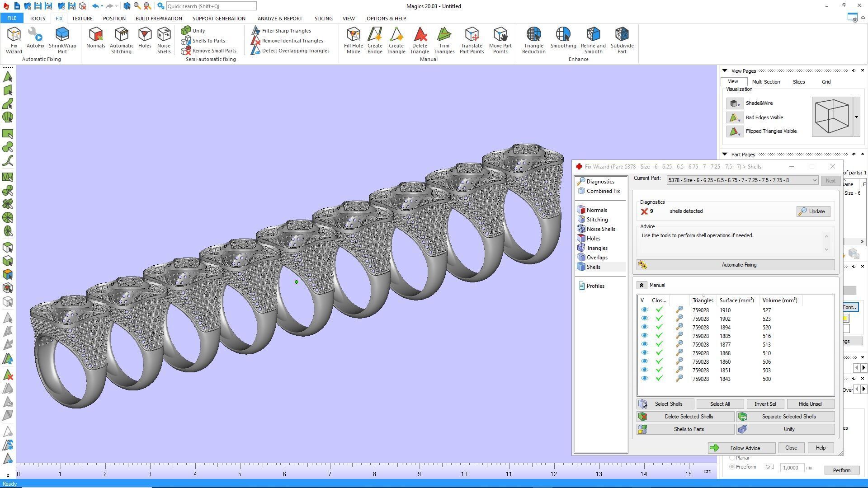Hide the shell with surface 1902
868x488 pixels.
(644, 319)
